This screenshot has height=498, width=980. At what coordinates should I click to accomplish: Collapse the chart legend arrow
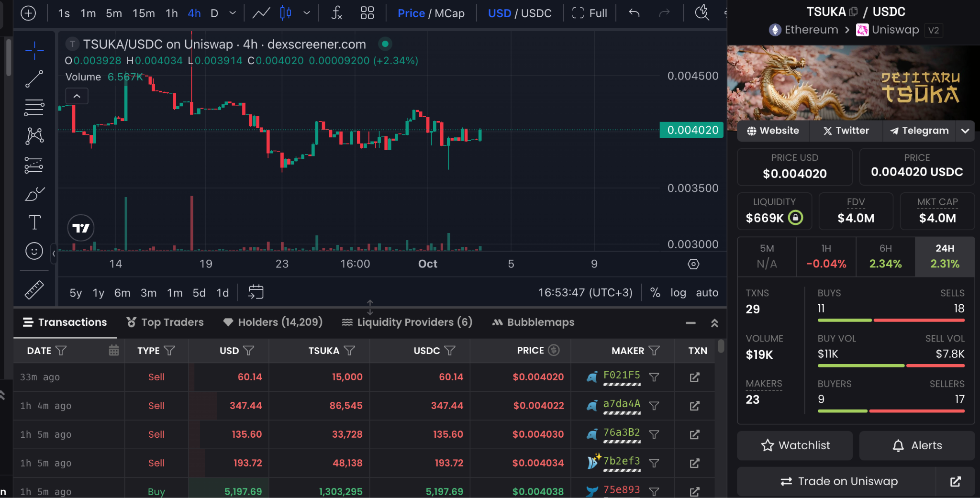(77, 96)
